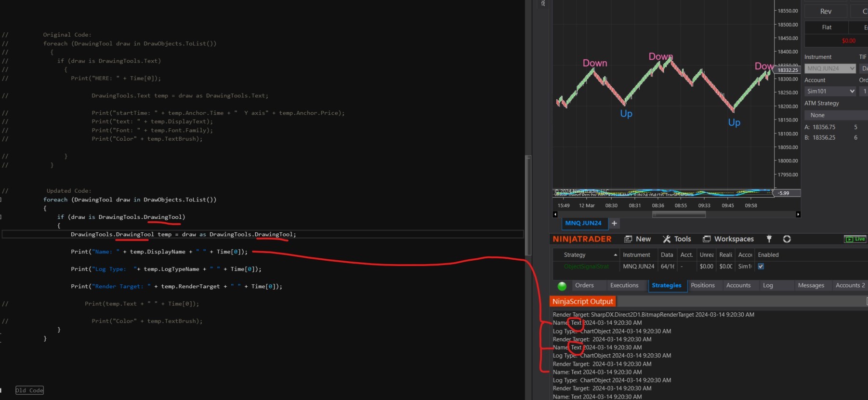This screenshot has width=868, height=400.
Task: Click the Data column header
Action: (667, 255)
